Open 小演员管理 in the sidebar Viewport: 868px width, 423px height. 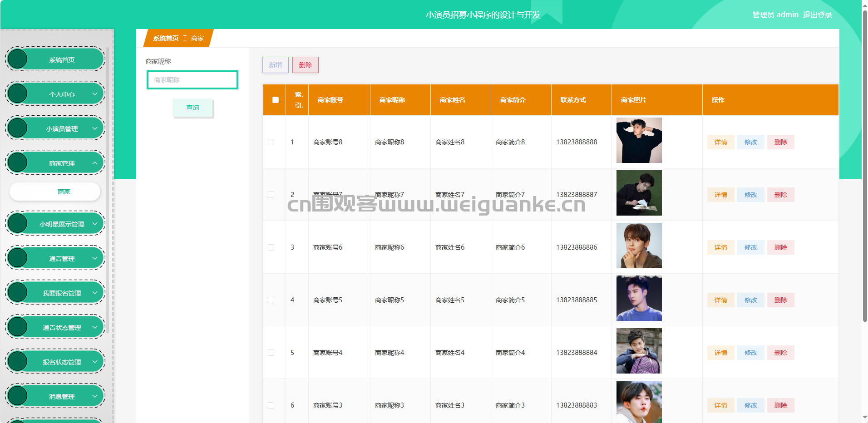(55, 128)
